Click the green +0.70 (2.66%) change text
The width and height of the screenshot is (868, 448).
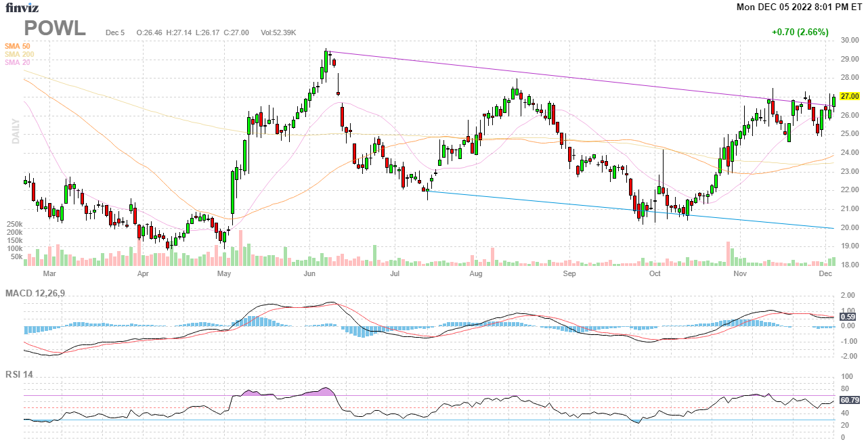[800, 32]
